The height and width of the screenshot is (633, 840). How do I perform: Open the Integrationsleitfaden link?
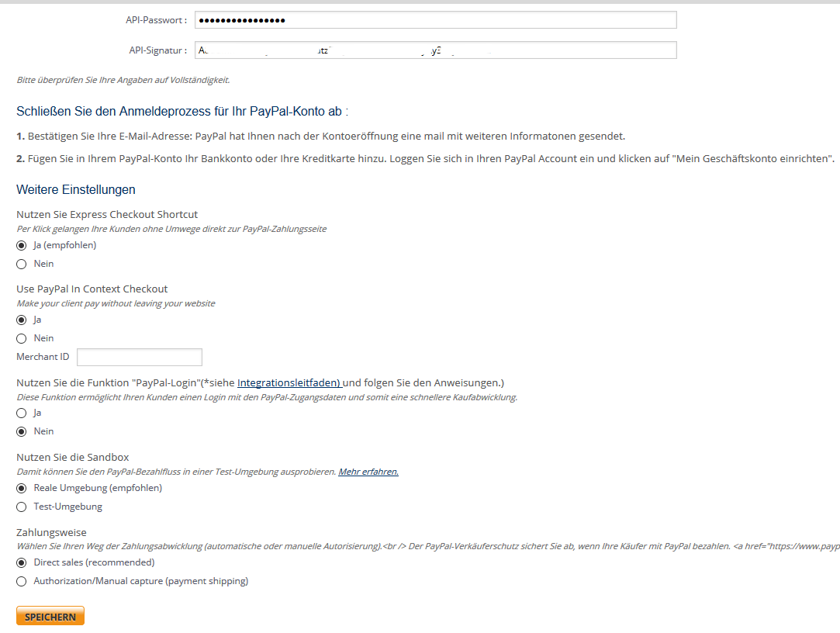coord(289,382)
